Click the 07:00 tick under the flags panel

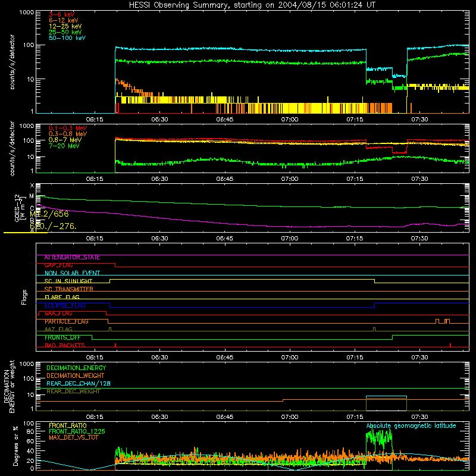coord(290,358)
